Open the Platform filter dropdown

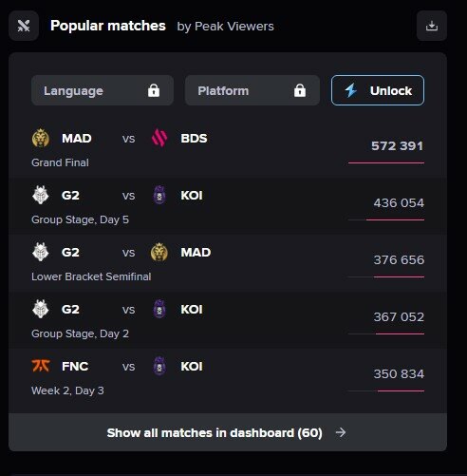tap(252, 90)
